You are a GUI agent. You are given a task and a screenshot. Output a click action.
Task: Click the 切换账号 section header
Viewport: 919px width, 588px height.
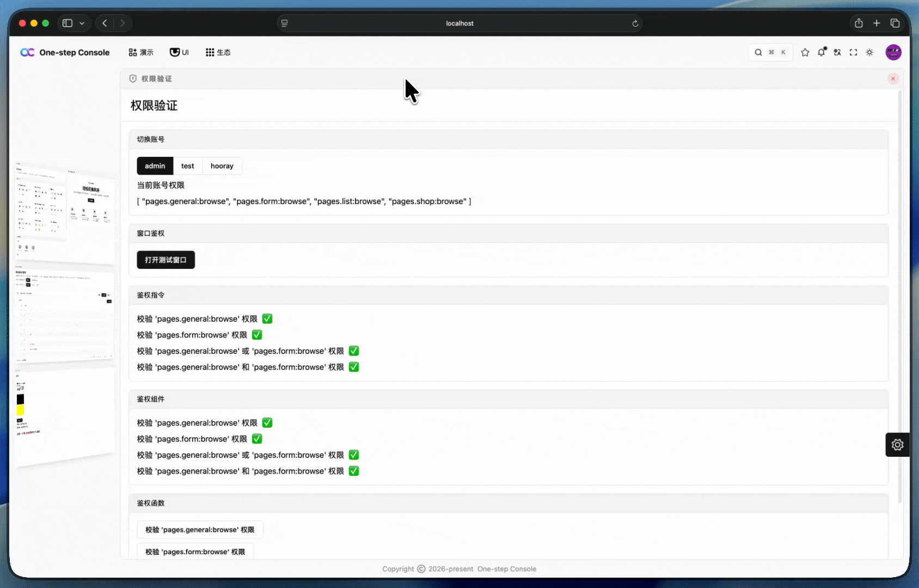[508, 139]
